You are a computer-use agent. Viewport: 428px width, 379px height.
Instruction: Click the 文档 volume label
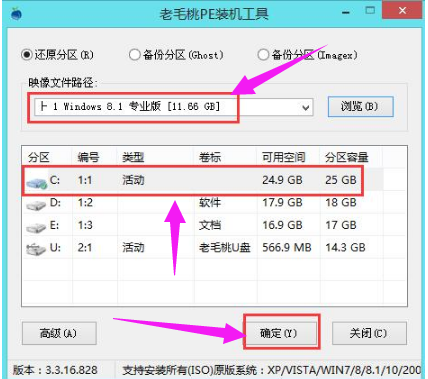pyautogui.click(x=210, y=225)
